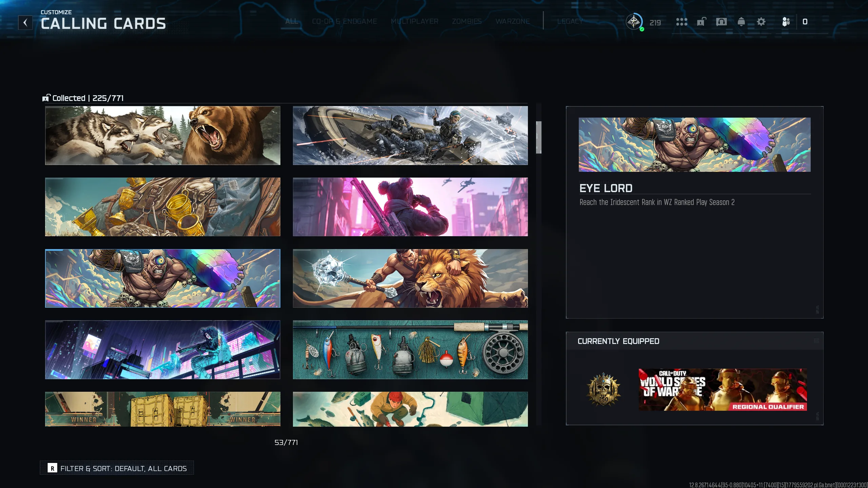Screen dimensions: 868x488
Task: Open settings gear icon
Action: point(761,22)
